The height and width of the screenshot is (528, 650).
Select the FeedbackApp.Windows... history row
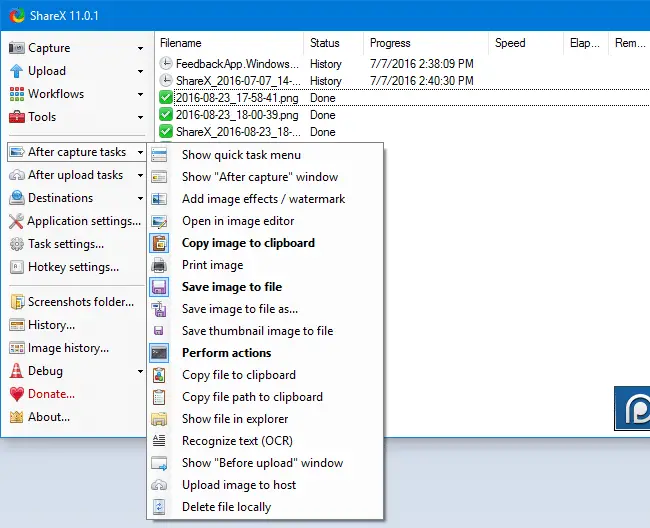[402, 64]
